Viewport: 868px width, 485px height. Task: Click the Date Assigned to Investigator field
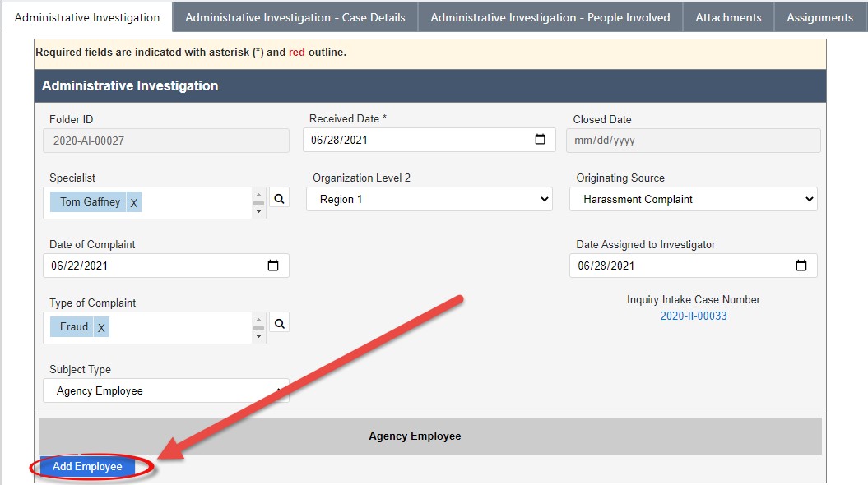693,266
